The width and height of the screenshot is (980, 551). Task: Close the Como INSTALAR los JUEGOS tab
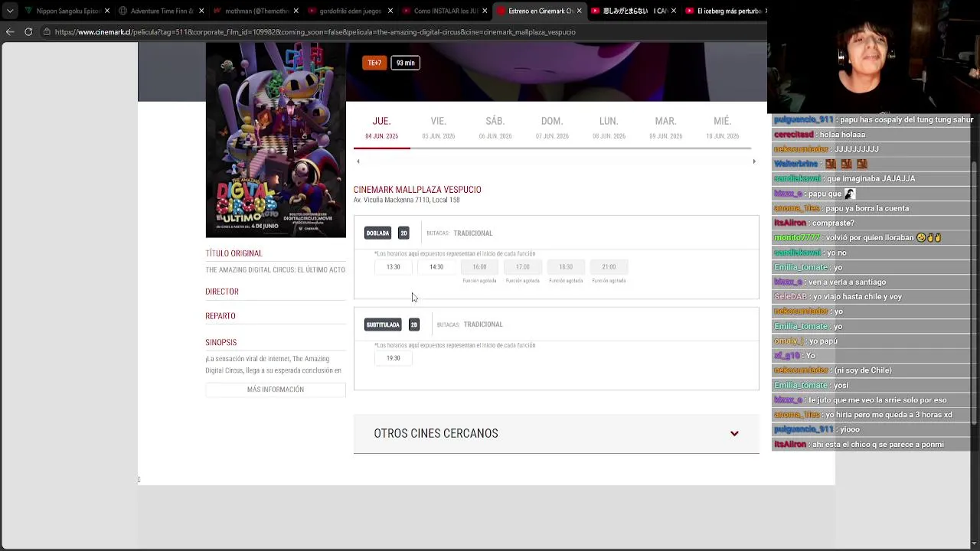[485, 11]
